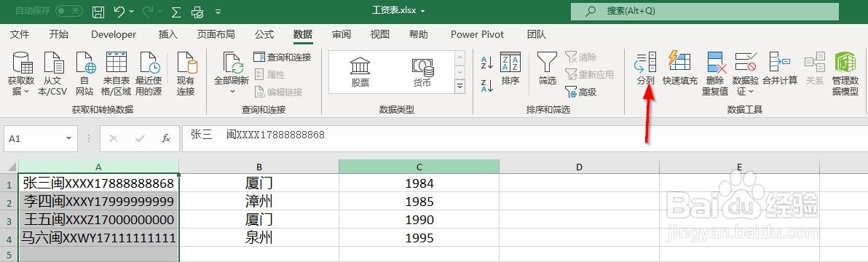This screenshot has width=868, height=262.
Task: Switch to the 公式 tab
Action: point(264,34)
